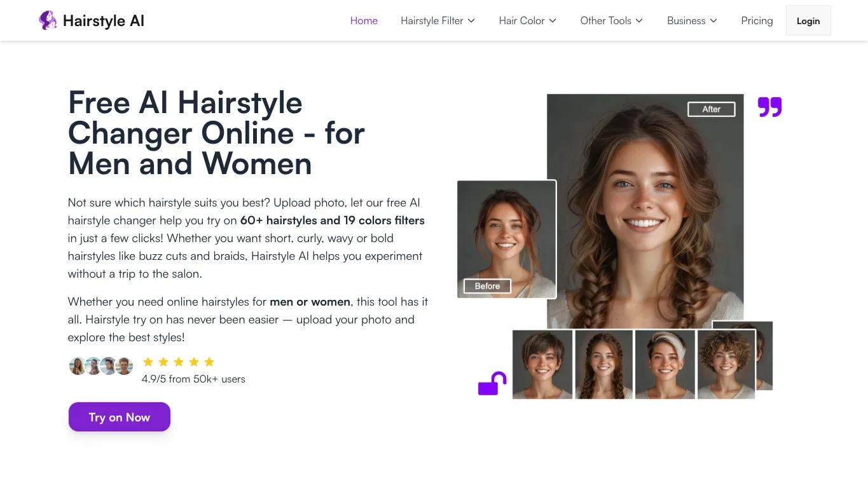868x488 pixels.
Task: Select the Before photo thumbnail
Action: 507,239
